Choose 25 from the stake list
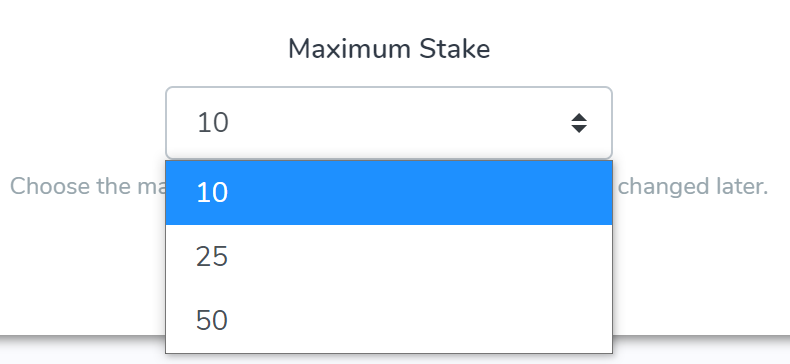The width and height of the screenshot is (790, 364). point(389,257)
